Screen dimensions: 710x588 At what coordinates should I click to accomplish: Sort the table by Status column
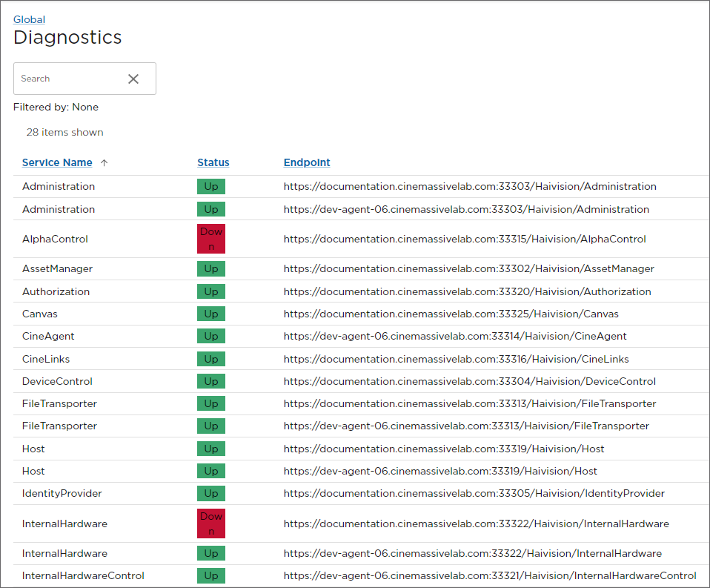pyautogui.click(x=213, y=162)
